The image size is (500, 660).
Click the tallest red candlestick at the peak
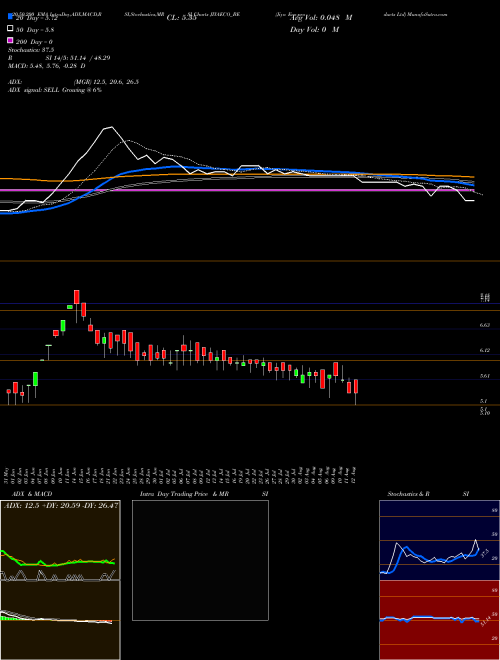coord(77,297)
